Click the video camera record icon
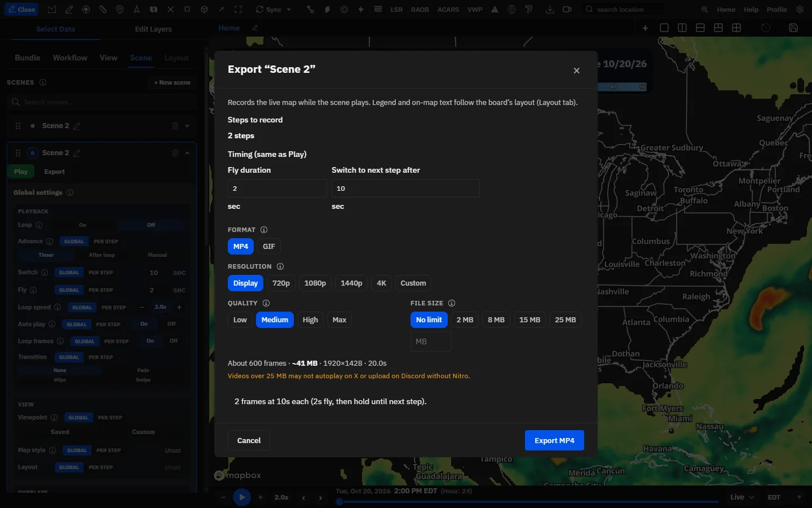The width and height of the screenshot is (812, 508). click(x=567, y=10)
